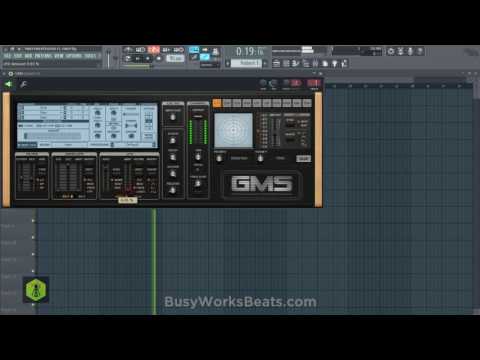The width and height of the screenshot is (480, 360).
Task: Toggle loop recording
Action: (179, 50)
